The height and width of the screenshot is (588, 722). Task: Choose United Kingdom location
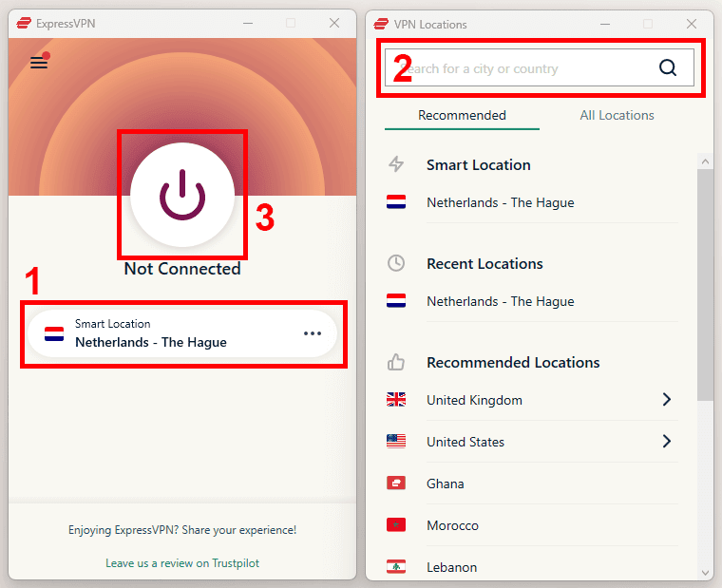(474, 400)
